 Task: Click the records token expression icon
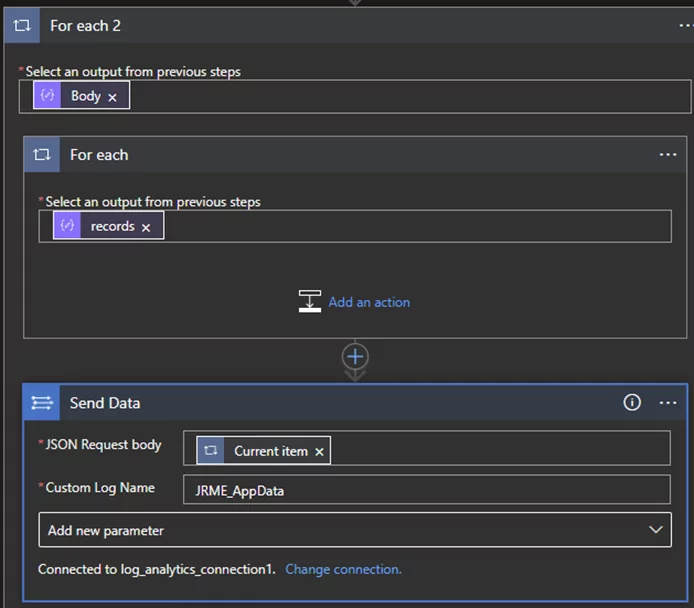tap(67, 226)
